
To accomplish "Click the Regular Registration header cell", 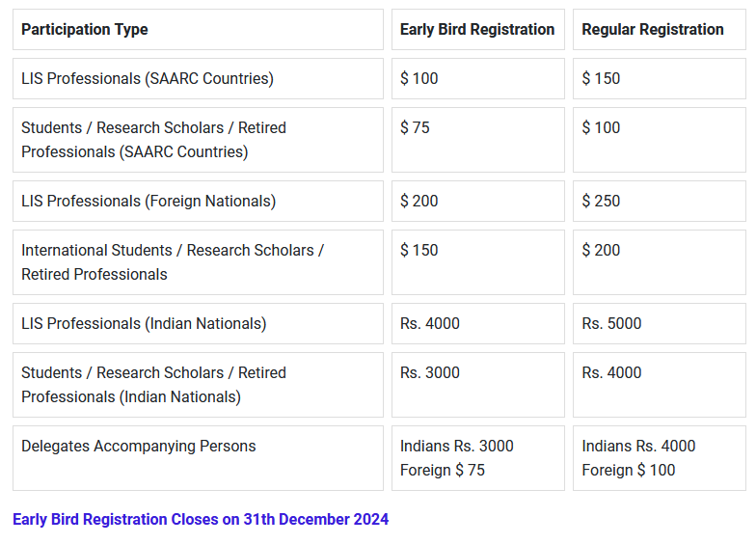I will (x=660, y=29).
